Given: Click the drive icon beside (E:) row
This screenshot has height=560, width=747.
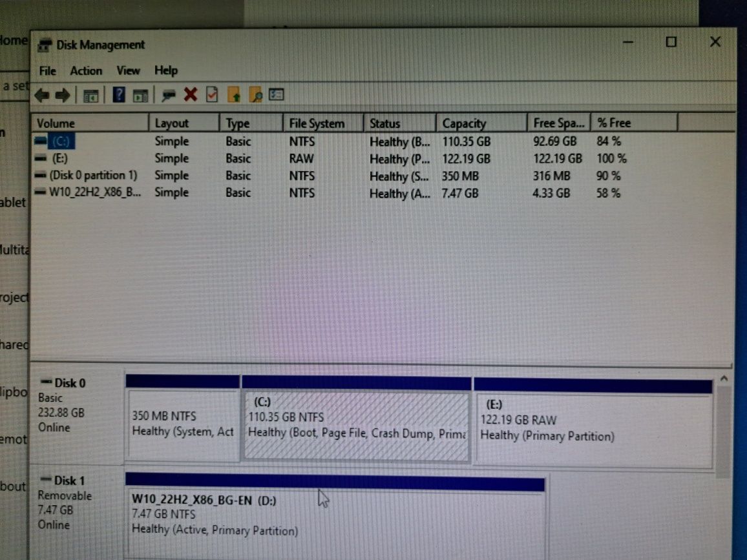Looking at the screenshot, I should tap(41, 158).
